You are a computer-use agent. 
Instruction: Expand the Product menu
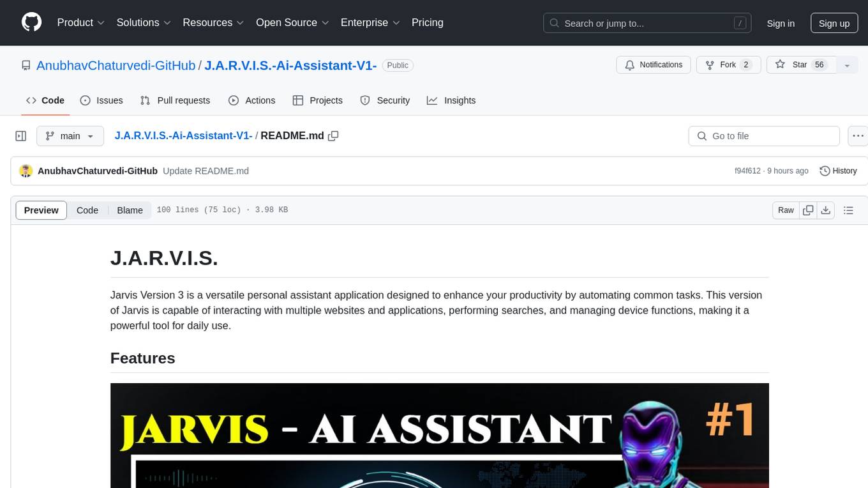[81, 22]
